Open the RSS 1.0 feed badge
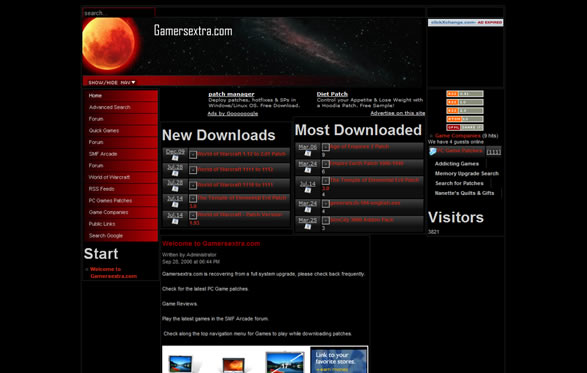Image resolution: width=587 pixels, height=373 pixels. point(465,102)
